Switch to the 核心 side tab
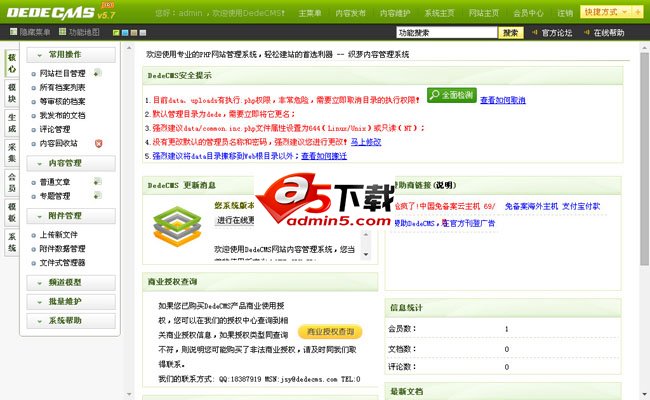The height and width of the screenshot is (400, 650). pos(12,63)
